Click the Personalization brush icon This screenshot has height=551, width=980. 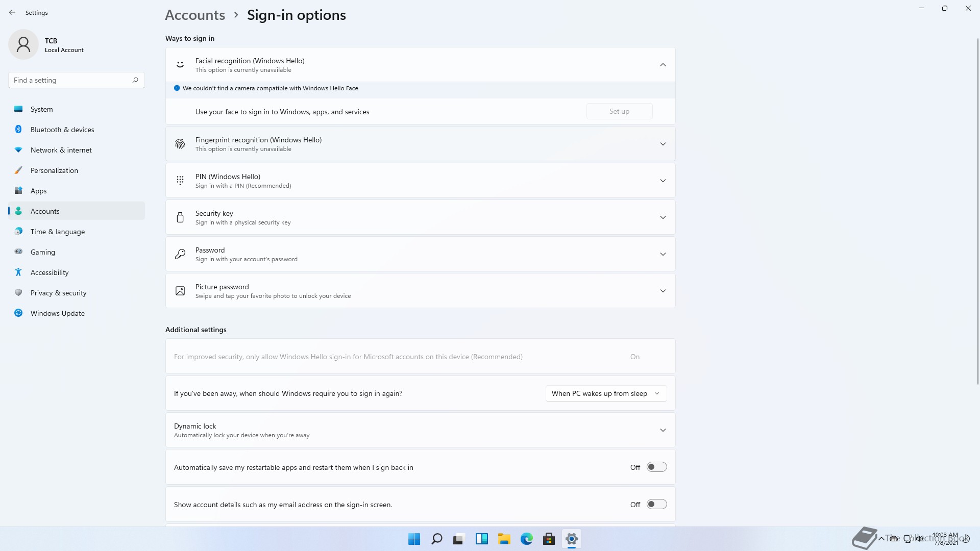coord(18,170)
